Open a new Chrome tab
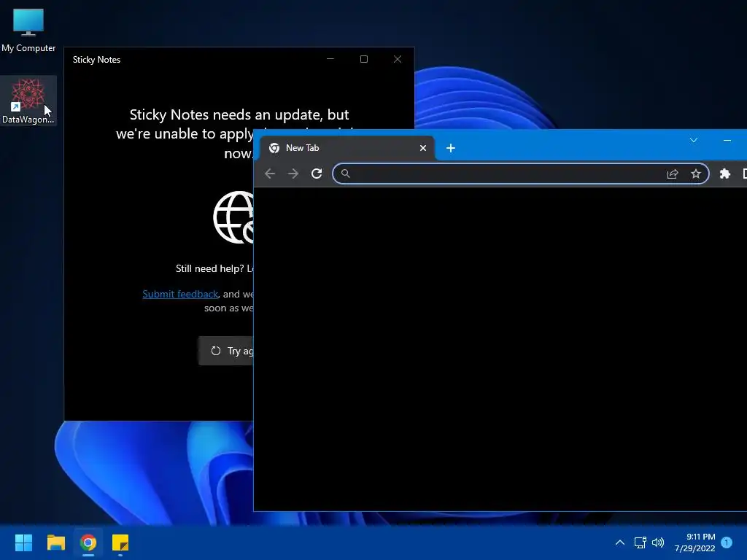Screen dimensions: 747x560 click(x=451, y=148)
